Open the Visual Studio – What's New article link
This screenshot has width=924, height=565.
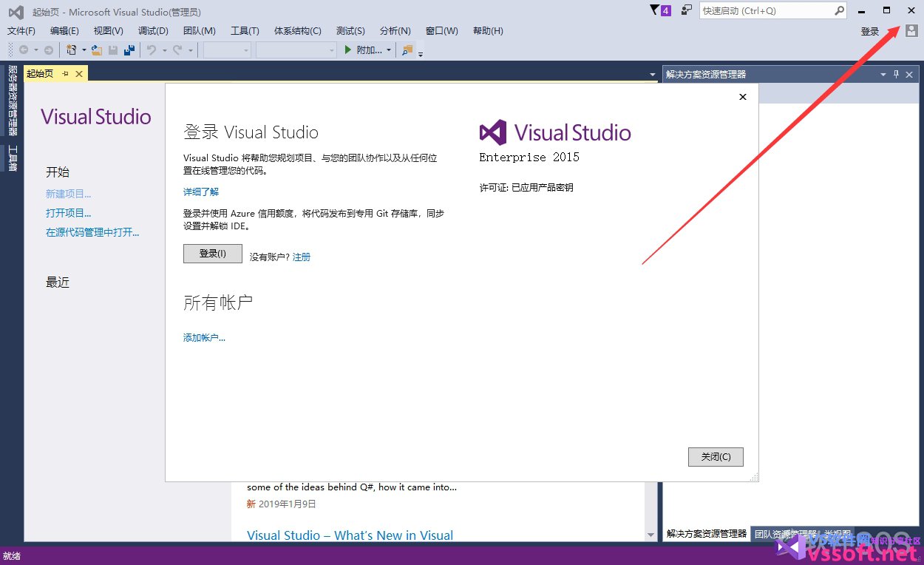click(x=350, y=535)
